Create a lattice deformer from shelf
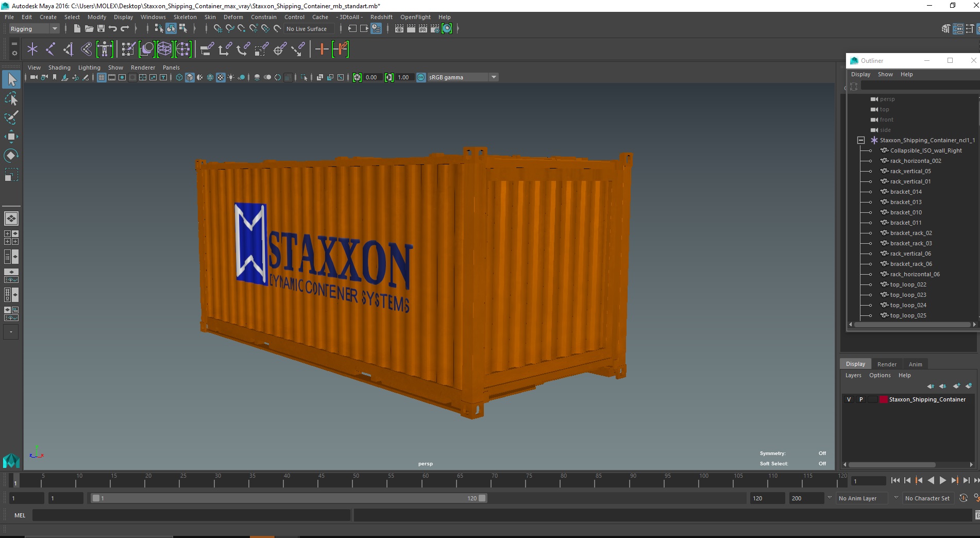Viewport: 980px width, 538px height. click(x=164, y=49)
